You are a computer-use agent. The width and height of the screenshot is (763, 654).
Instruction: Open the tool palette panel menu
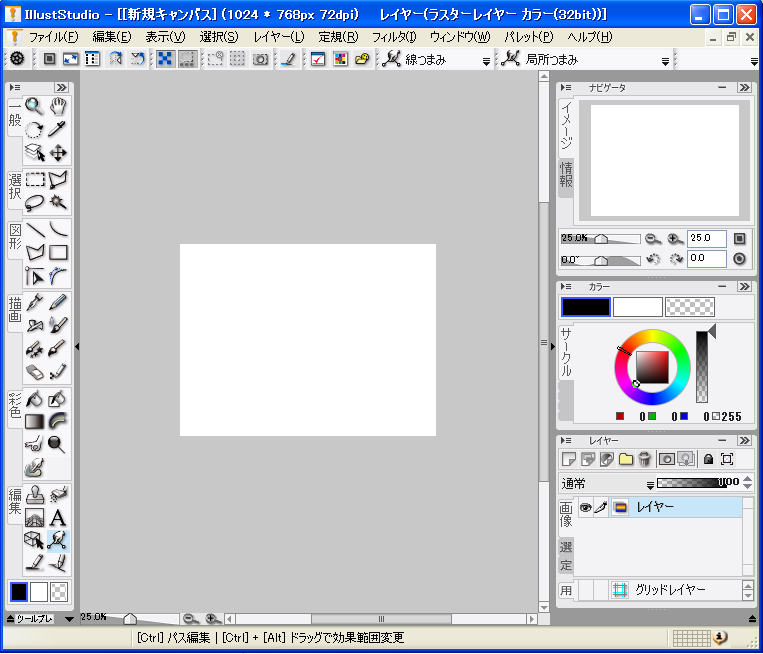click(x=15, y=88)
